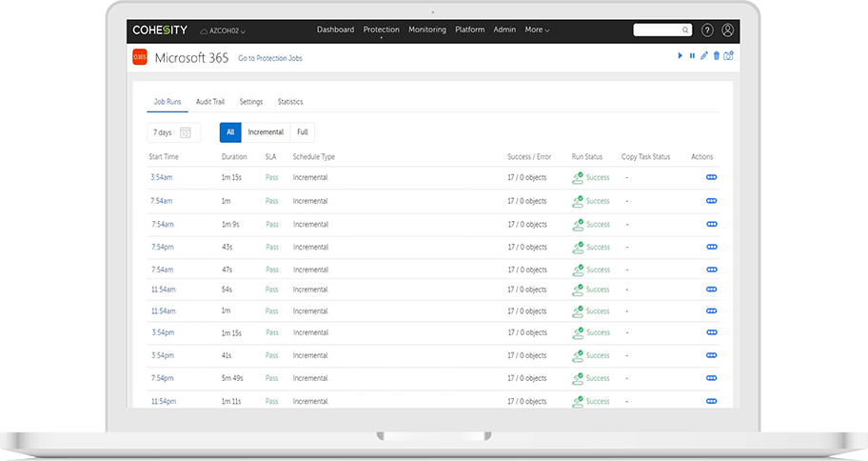
Task: Switch to the Statistics tab
Action: coord(290,102)
